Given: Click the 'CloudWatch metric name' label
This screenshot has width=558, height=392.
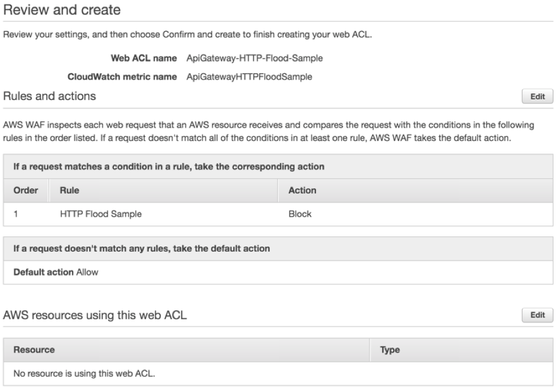Looking at the screenshot, I should (123, 78).
